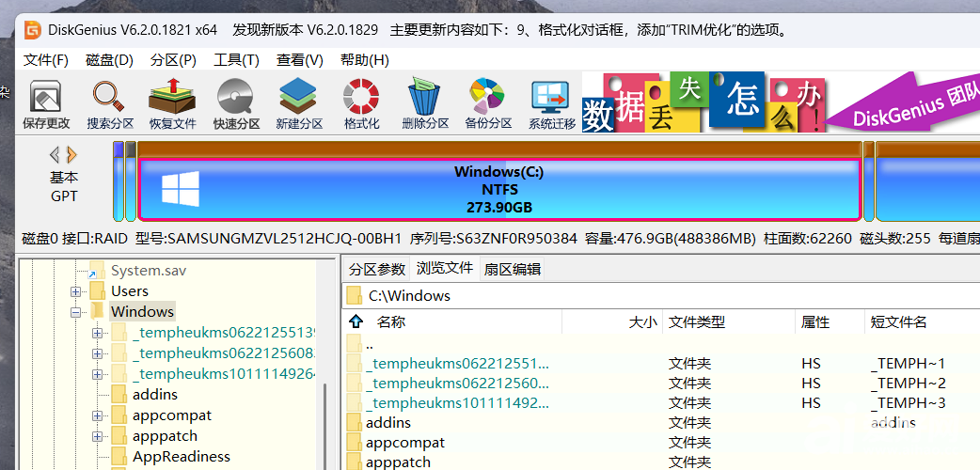Image resolution: width=980 pixels, height=470 pixels.
Task: Expand _tempheukms1011114926 tree node
Action: [x=97, y=374]
